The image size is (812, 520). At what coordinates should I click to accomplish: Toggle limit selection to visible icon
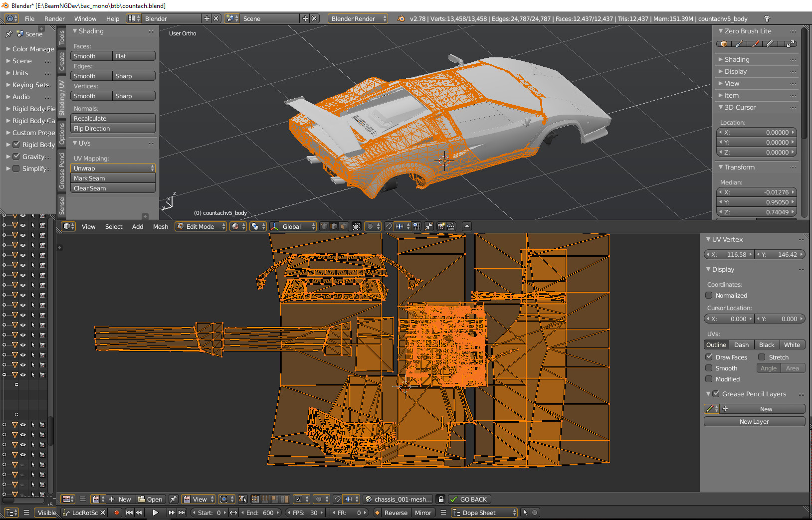pyautogui.click(x=356, y=226)
